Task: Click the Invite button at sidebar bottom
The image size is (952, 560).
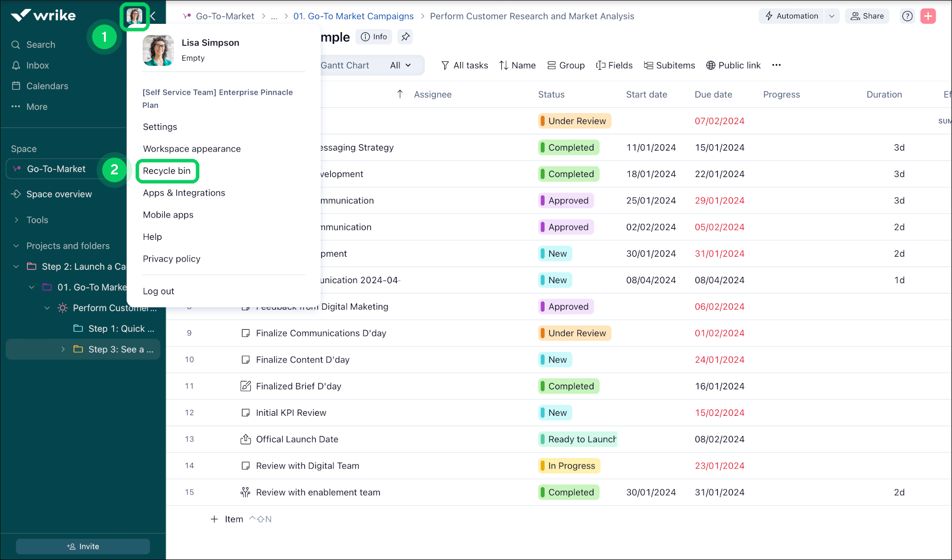Action: click(83, 546)
